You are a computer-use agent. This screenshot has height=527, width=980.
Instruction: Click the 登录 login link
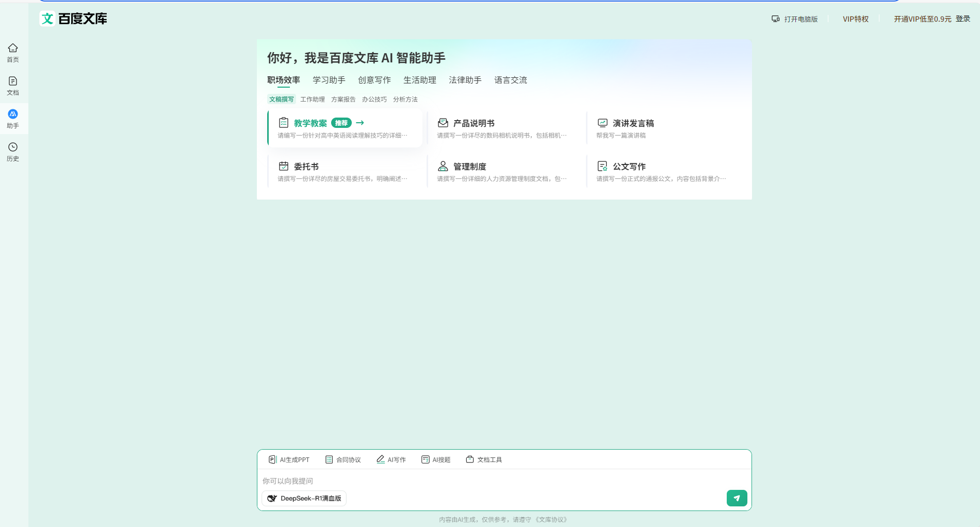(962, 19)
